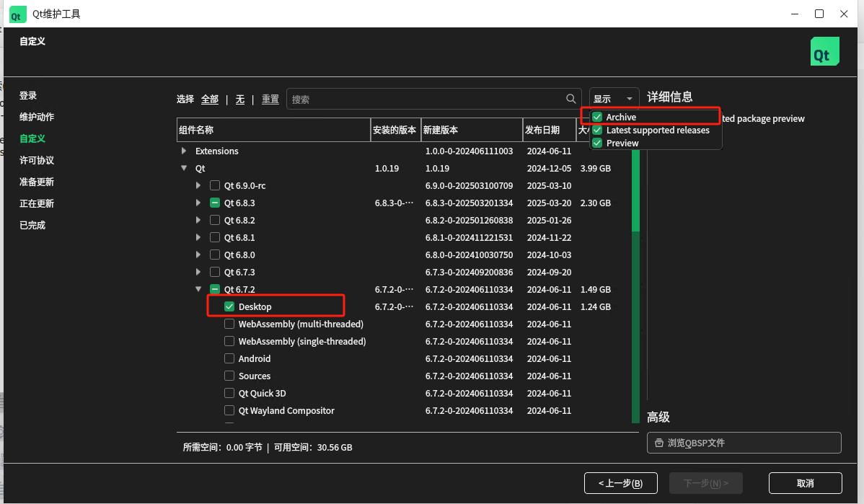Click the 浏览QBSP文件 button
Screen dimensions: 864x504
coord(744,443)
